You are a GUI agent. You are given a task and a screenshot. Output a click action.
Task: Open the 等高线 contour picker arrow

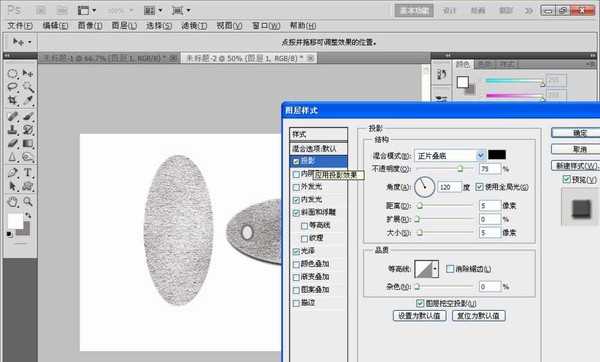pyautogui.click(x=435, y=269)
